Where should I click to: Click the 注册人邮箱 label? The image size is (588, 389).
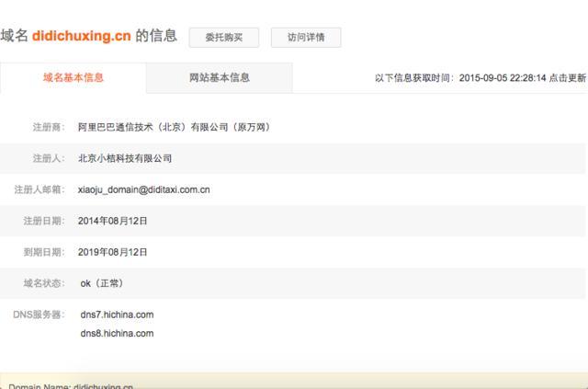pos(40,189)
